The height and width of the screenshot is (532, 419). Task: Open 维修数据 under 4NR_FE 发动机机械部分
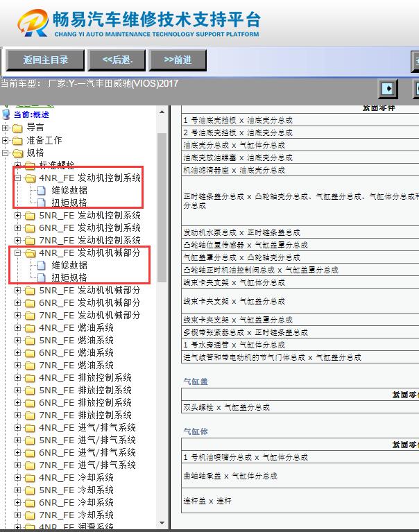point(69,266)
